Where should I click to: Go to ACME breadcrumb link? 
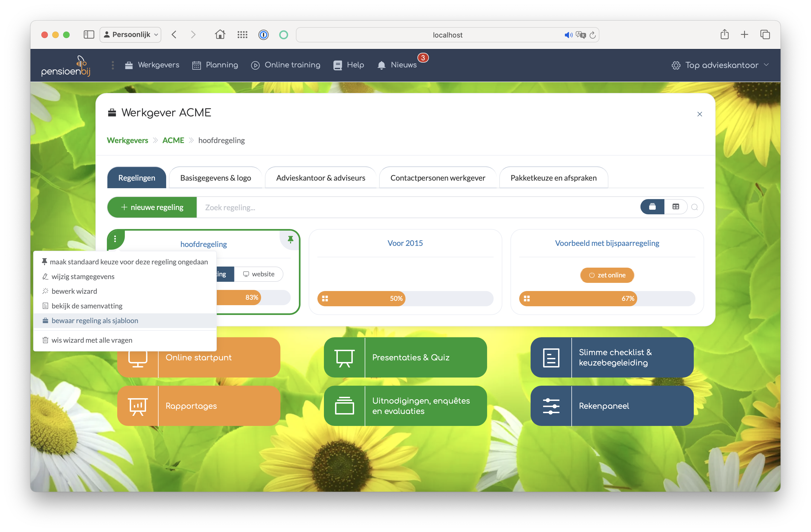click(173, 140)
